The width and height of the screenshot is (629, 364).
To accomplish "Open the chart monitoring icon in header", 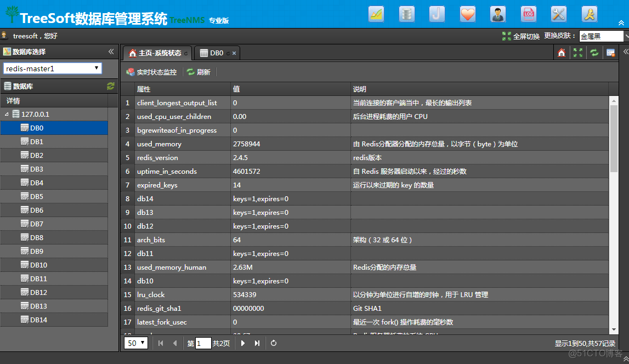I will point(376,14).
